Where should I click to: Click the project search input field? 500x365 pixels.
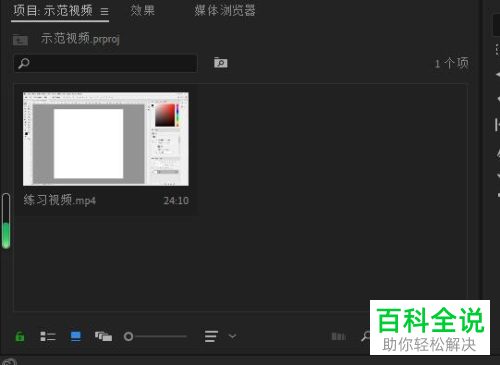105,63
